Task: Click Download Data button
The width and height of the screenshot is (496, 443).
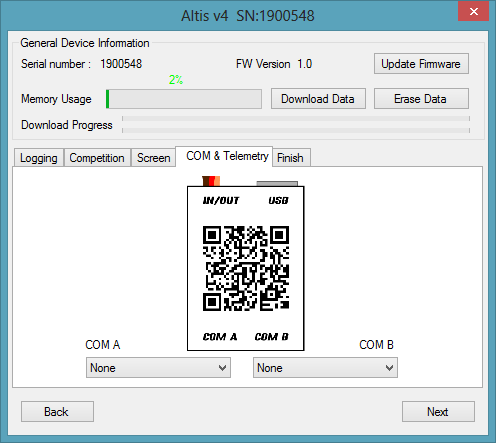Action: (318, 99)
